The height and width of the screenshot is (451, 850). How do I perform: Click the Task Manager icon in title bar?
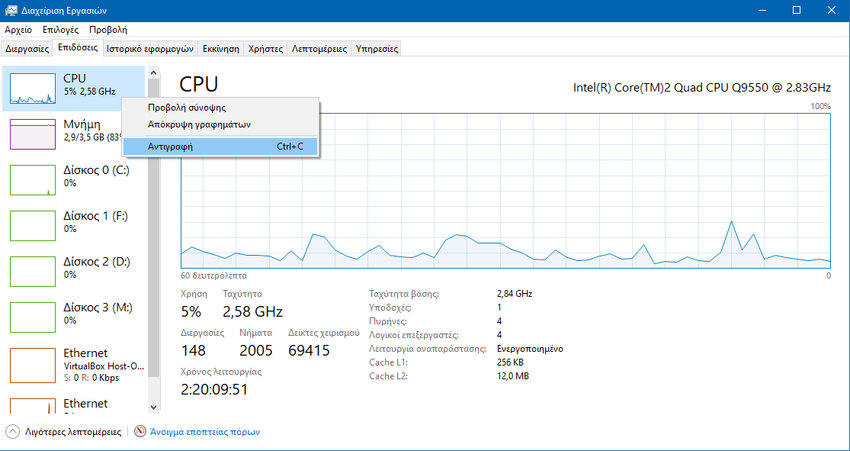(10, 10)
